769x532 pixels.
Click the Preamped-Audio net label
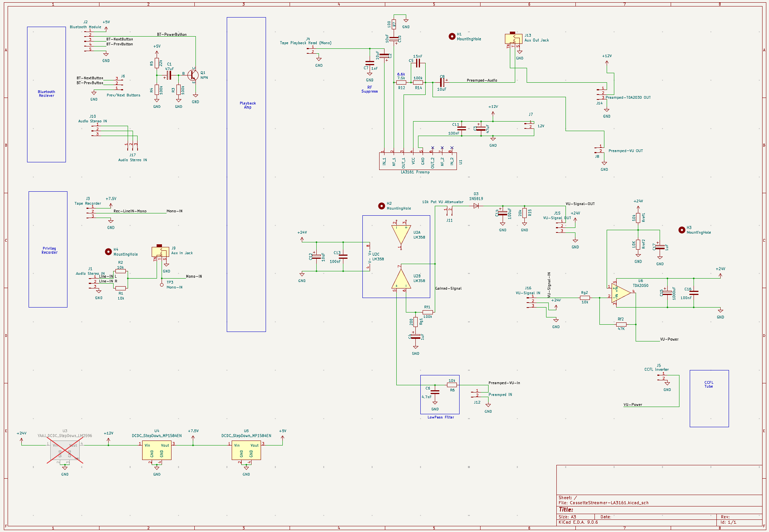coord(482,80)
